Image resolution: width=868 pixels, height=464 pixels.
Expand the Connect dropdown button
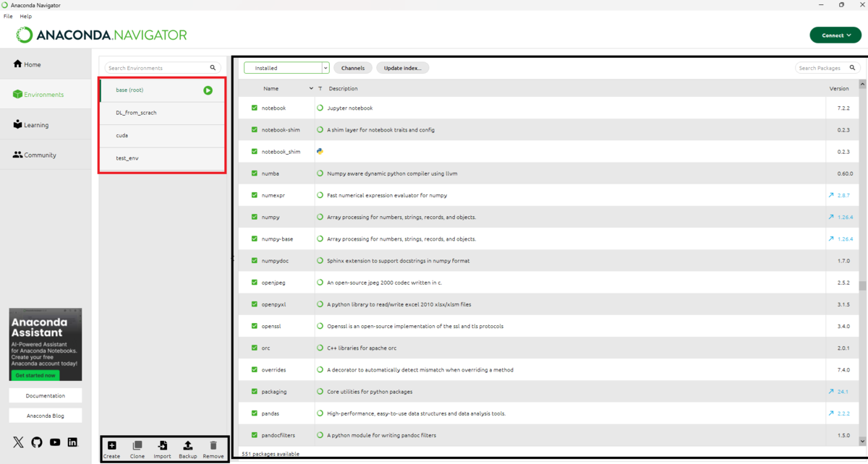pyautogui.click(x=835, y=35)
